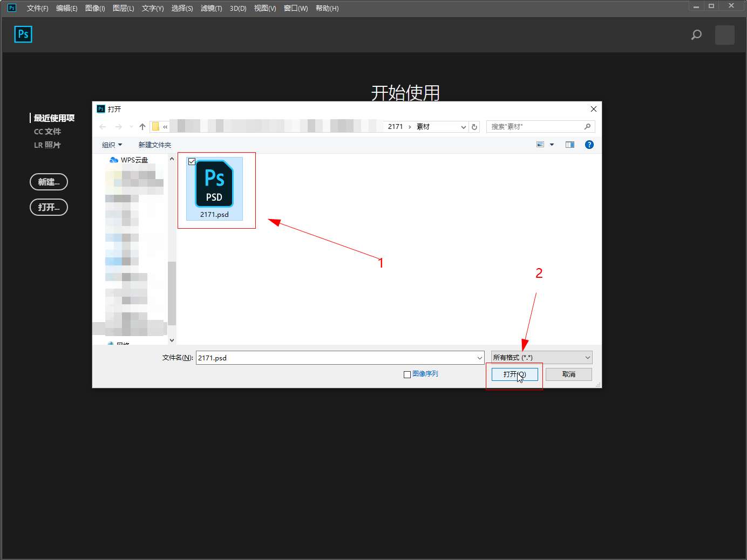Screen dimensions: 747x560
Task: Select the CC 文件 tab
Action: [47, 131]
